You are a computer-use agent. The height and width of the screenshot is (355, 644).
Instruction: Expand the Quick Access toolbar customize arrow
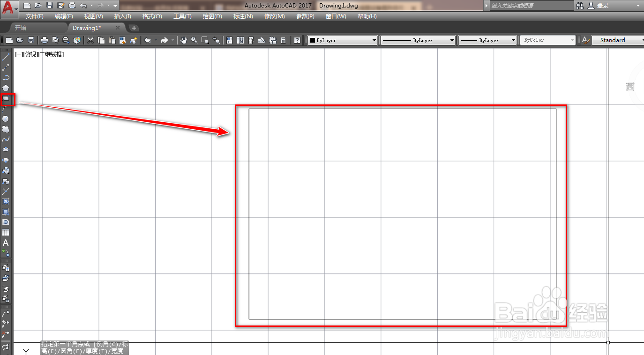click(115, 6)
